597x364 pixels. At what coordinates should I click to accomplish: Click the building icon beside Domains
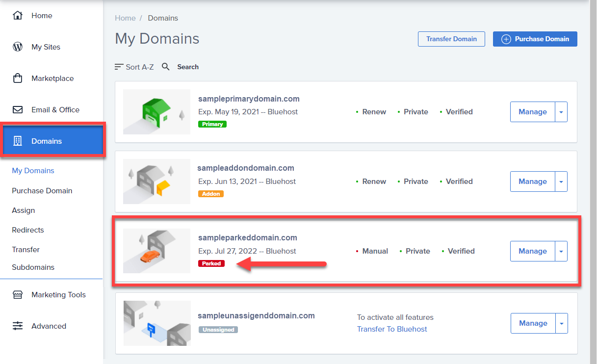click(x=18, y=141)
